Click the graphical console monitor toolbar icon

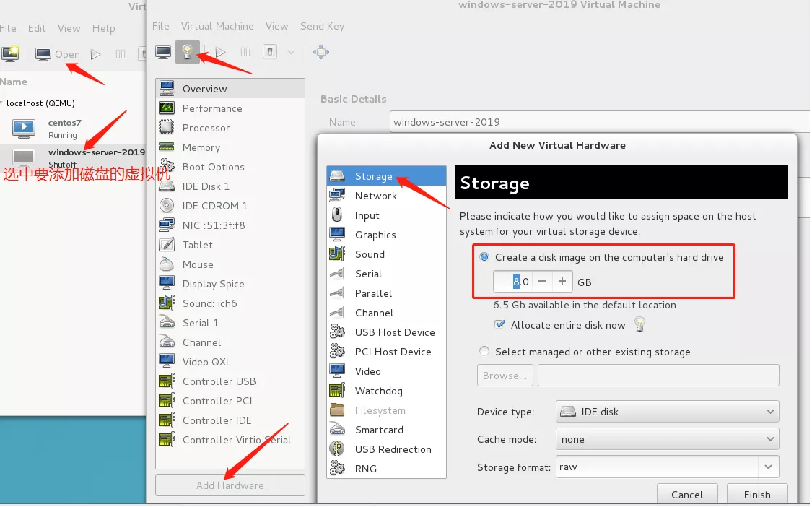point(164,52)
